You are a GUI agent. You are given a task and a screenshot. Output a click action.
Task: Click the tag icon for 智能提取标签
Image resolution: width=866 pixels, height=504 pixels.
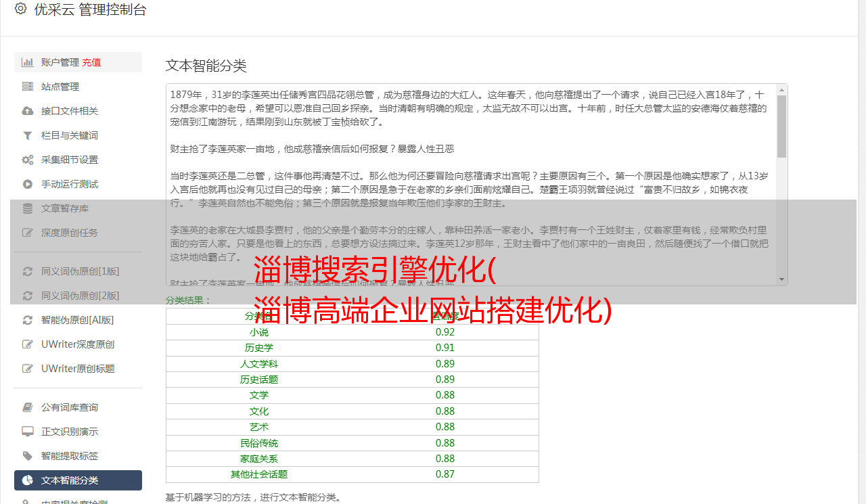28,456
